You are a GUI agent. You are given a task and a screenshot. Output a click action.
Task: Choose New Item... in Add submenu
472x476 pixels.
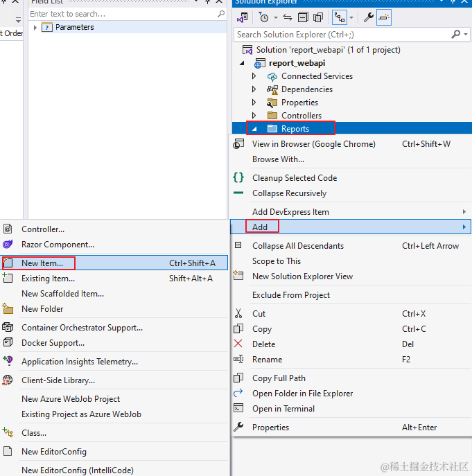(x=114, y=263)
